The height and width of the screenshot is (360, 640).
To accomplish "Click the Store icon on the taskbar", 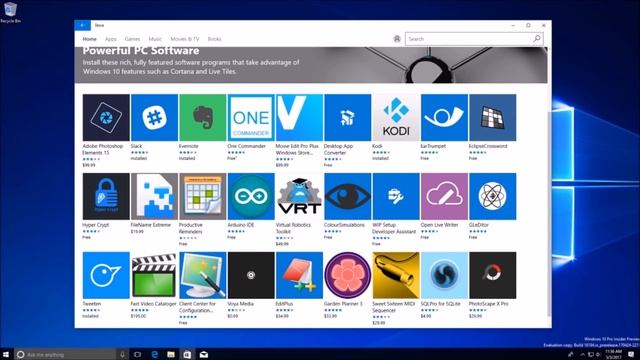I will click(x=187, y=354).
